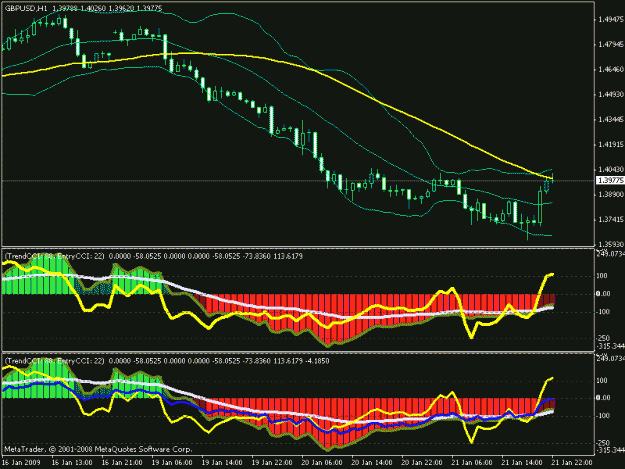
Task: Click the 1.47945 price axis label
Action: point(611,45)
